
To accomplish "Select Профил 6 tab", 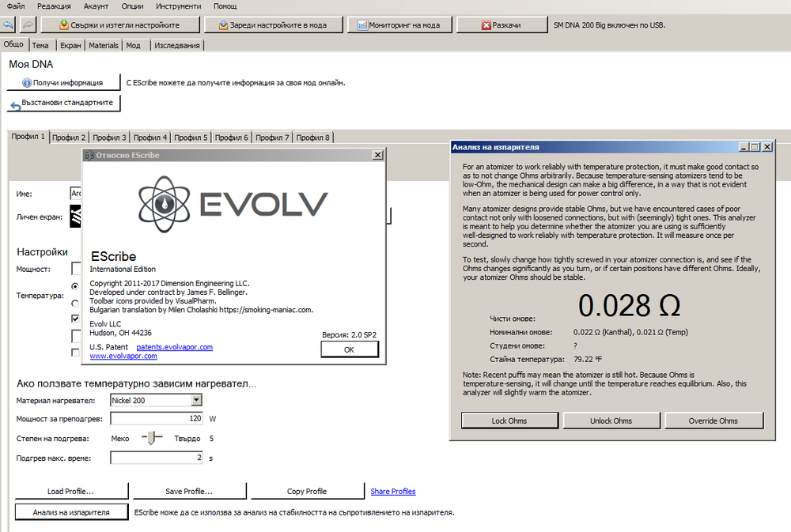I will tap(232, 138).
